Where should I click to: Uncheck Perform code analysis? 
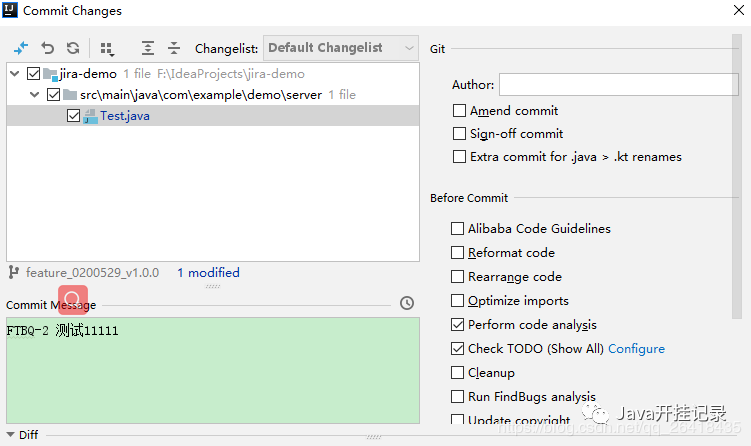(458, 325)
